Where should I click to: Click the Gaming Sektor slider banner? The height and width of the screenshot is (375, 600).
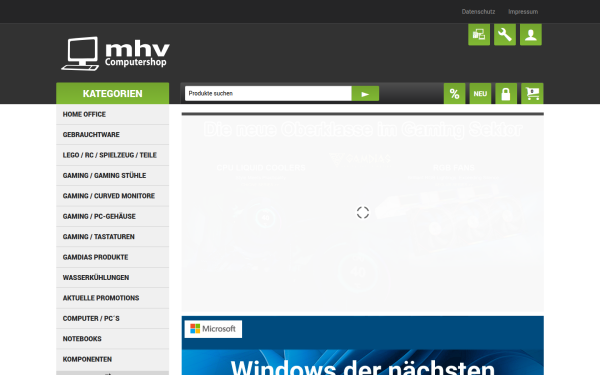(363, 213)
